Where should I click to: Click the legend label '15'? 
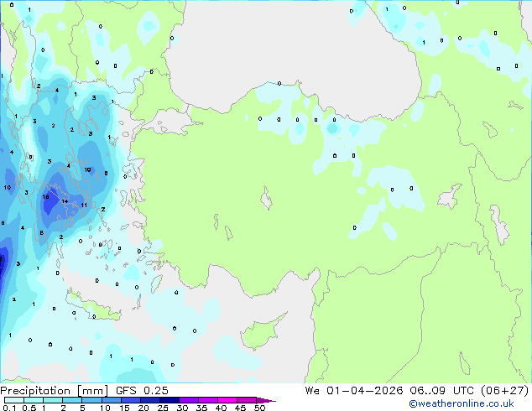point(124,408)
